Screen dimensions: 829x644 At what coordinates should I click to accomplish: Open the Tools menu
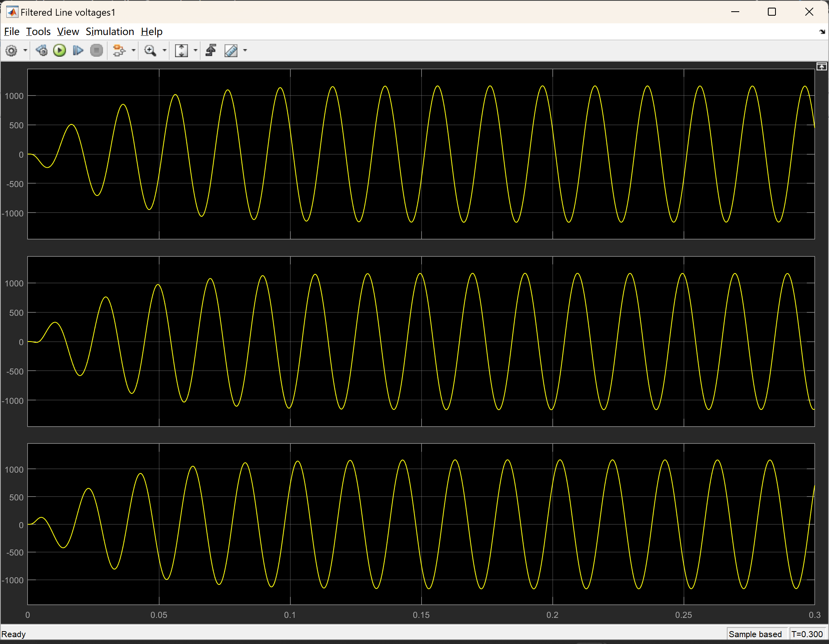tap(38, 31)
